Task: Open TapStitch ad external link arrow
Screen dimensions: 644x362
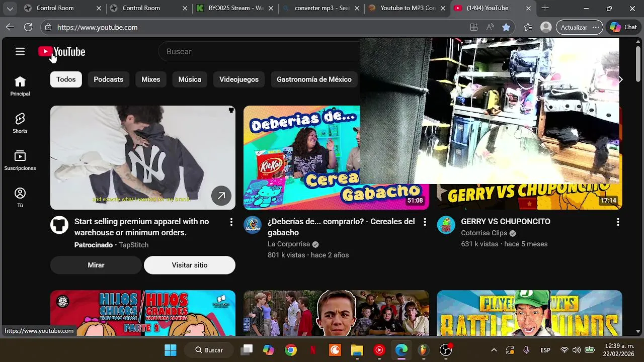Action: coord(221,196)
